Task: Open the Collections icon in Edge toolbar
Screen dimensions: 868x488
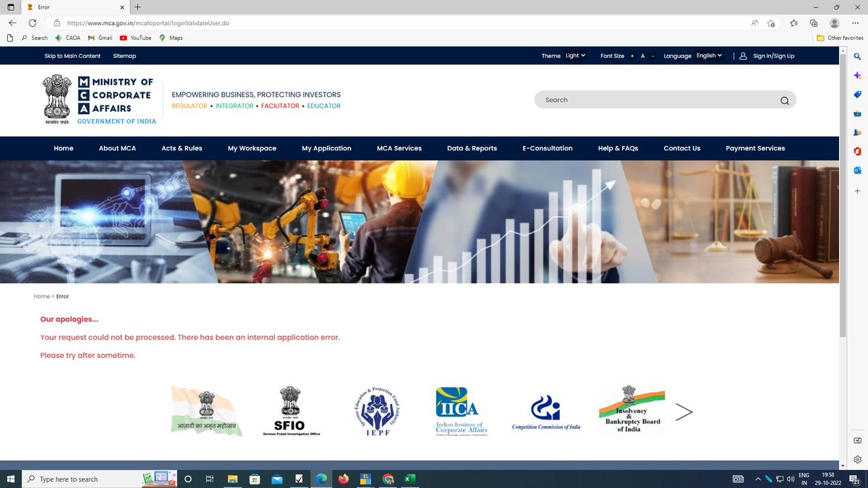Action: pyautogui.click(x=814, y=23)
